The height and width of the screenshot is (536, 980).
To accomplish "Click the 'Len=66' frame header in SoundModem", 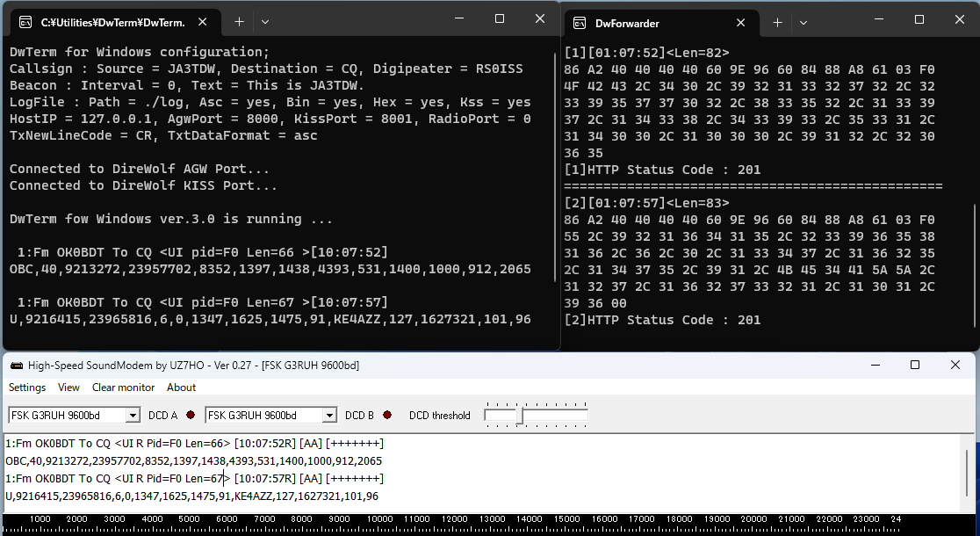I will [194, 444].
